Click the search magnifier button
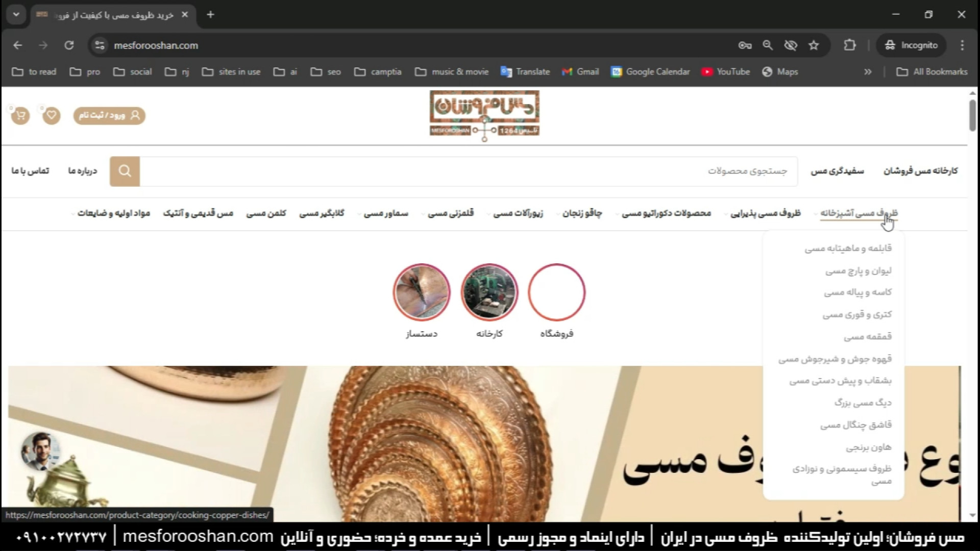 click(125, 171)
